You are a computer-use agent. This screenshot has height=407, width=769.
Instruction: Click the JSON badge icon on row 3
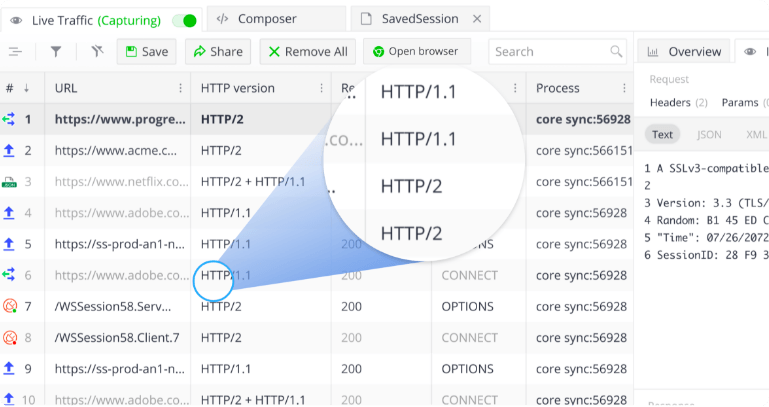click(10, 182)
